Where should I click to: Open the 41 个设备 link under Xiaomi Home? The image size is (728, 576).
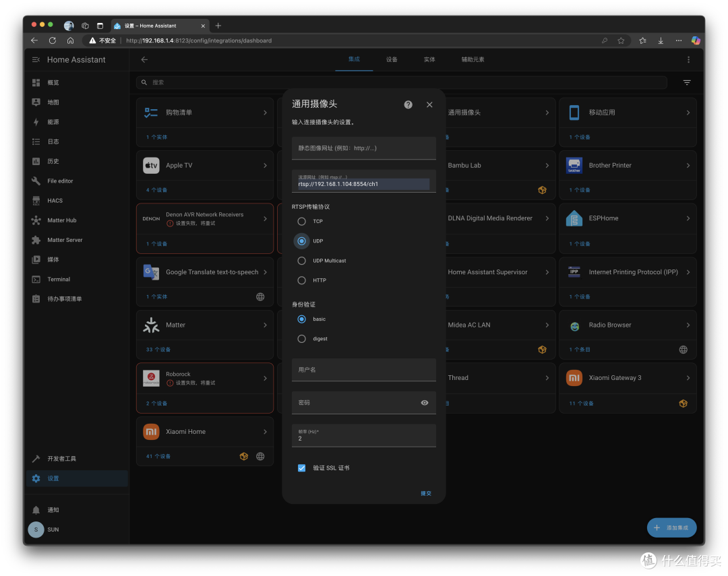[158, 456]
